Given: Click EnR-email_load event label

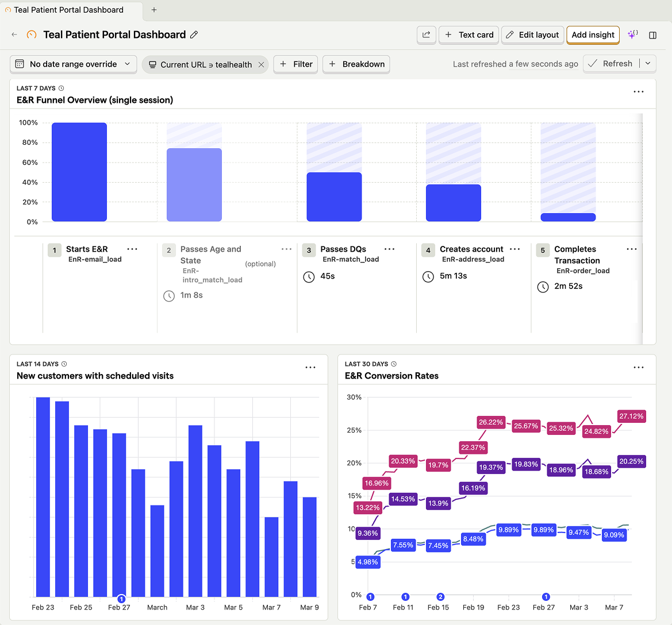Looking at the screenshot, I should point(95,260).
